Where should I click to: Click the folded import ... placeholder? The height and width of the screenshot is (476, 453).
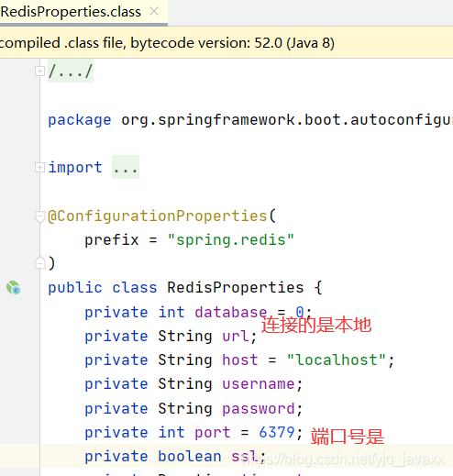tap(126, 167)
